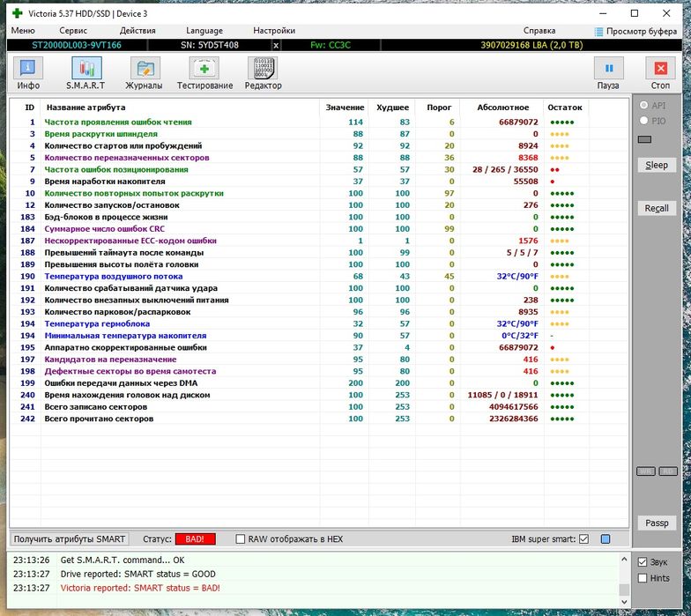Screen dimensions: 691x616
Task: Click the Значение column header
Action: coord(345,108)
